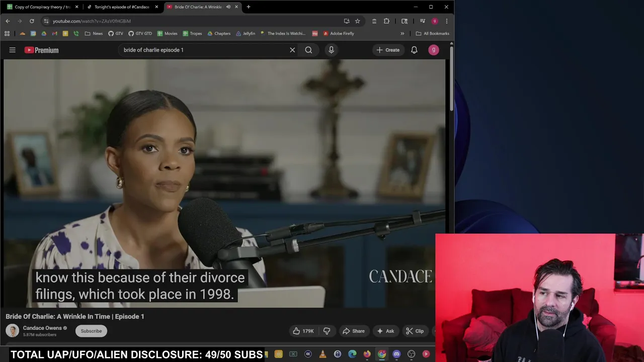
Task: Open Microsoft Edge from the taskbar
Action: 352,354
